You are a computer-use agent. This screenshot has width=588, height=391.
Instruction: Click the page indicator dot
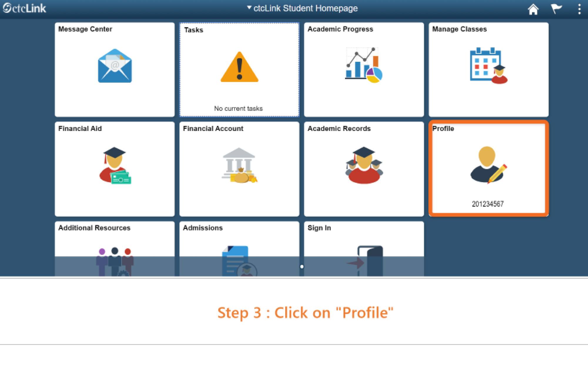302,267
